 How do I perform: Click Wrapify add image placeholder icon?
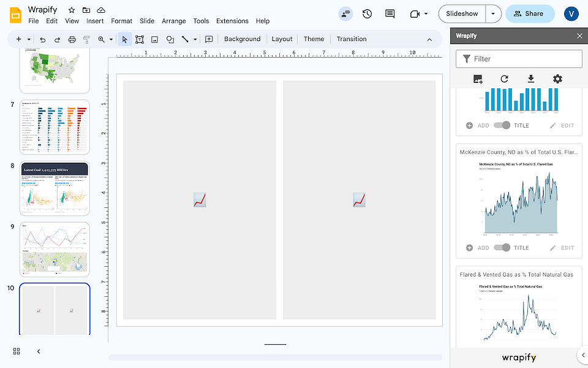(478, 79)
